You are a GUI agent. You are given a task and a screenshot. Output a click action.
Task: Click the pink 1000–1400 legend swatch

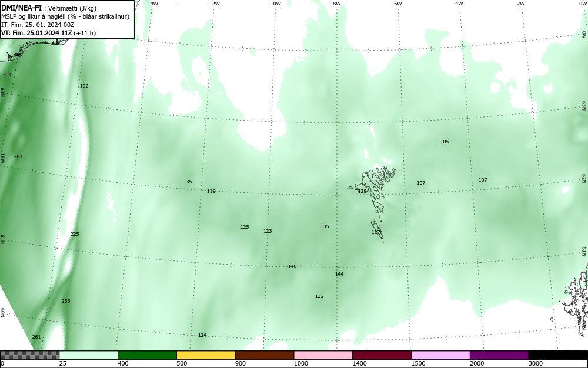pyautogui.click(x=323, y=355)
